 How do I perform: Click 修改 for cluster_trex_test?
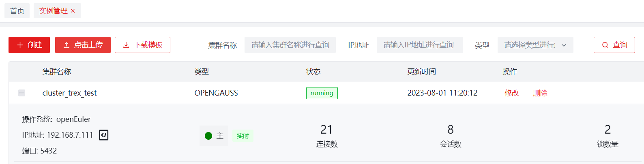click(x=512, y=93)
